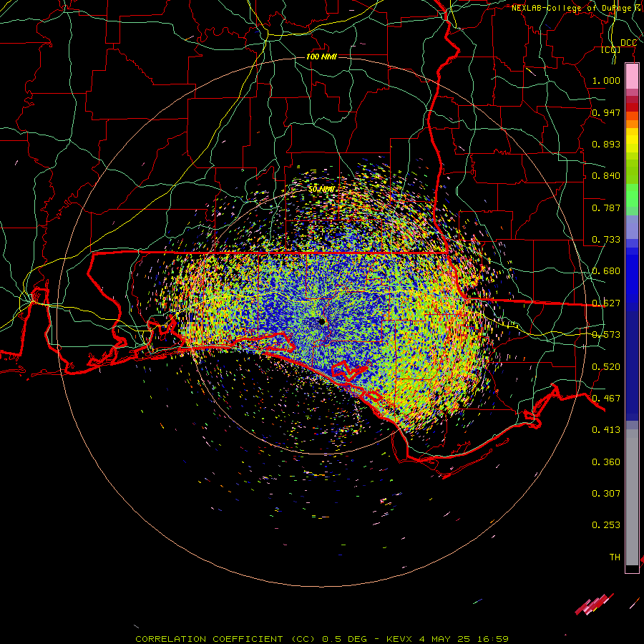Screen dimensions: 644x644
Task: Click the 0.627 scale value
Action: pos(606,303)
